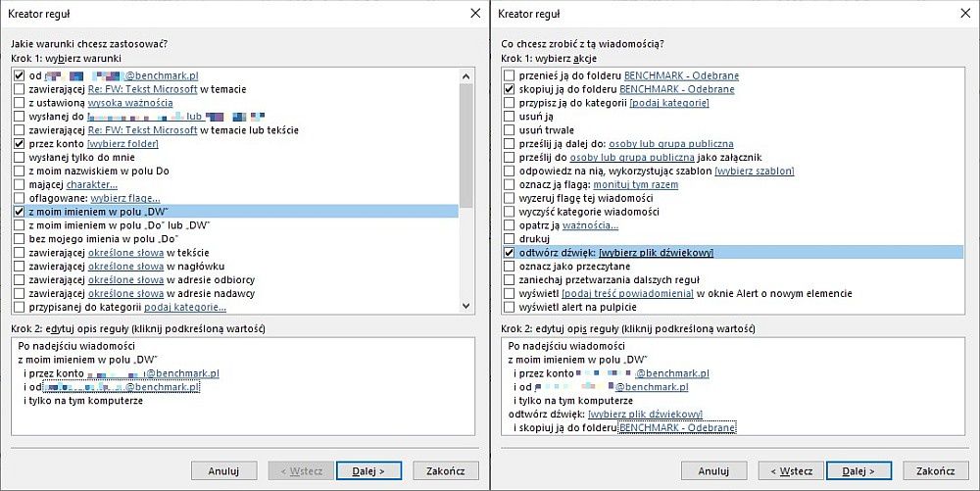This screenshot has height=491, width=980.
Task: Open BENCHMARK - Odebrane link in rule description
Action: pos(677,428)
